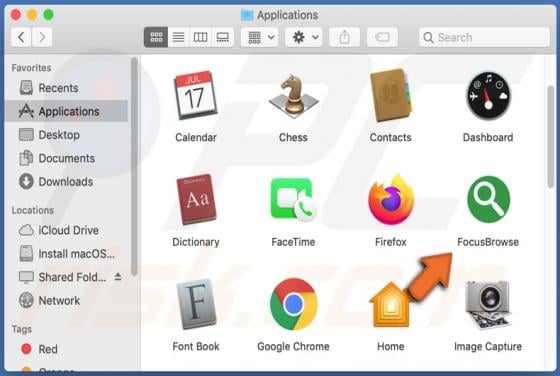Eject the Shared Folders volume
The height and width of the screenshot is (376, 560).
[x=118, y=277]
